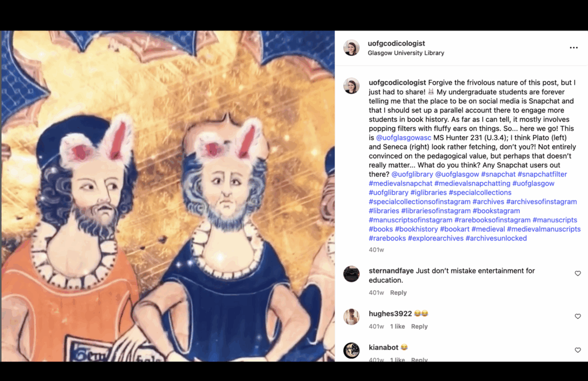Open the uofgcodicologist username in the header
Viewport: 588px width, 381px height.
[396, 44]
